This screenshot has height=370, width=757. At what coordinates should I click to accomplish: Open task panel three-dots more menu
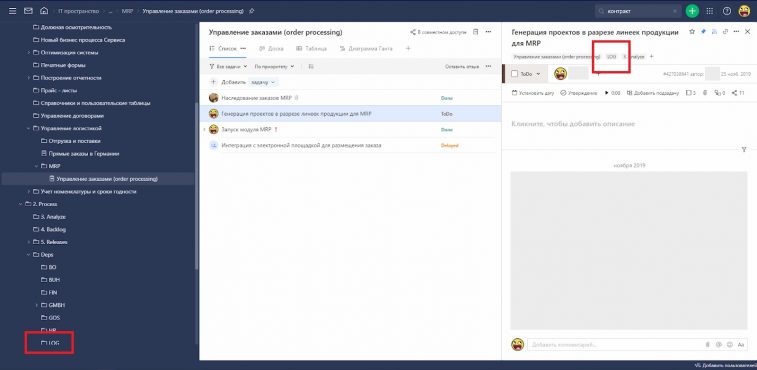point(736,31)
